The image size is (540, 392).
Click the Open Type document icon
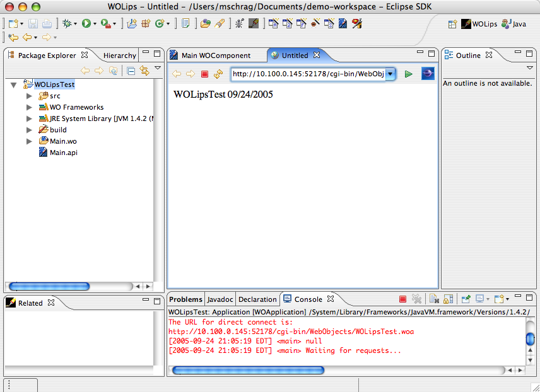185,24
